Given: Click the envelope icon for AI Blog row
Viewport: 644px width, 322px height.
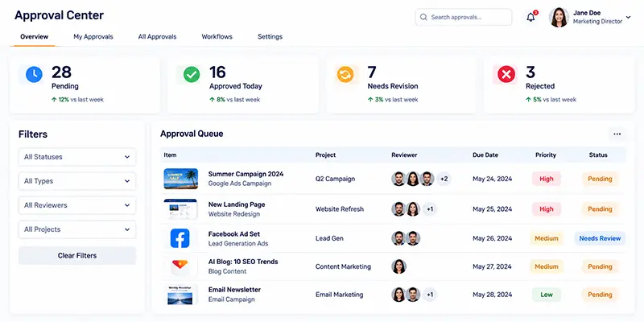Looking at the screenshot, I should (180, 266).
